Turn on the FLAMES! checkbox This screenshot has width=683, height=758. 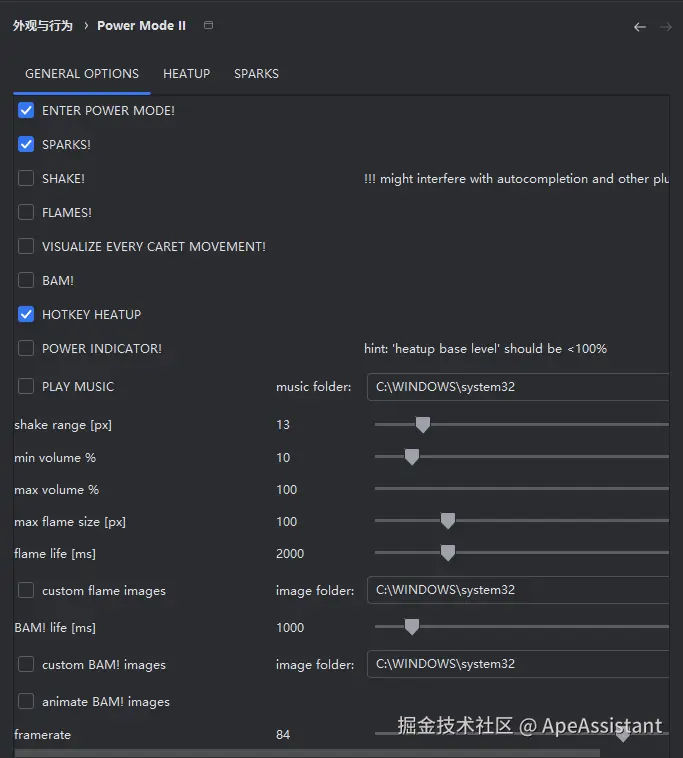pyautogui.click(x=26, y=212)
